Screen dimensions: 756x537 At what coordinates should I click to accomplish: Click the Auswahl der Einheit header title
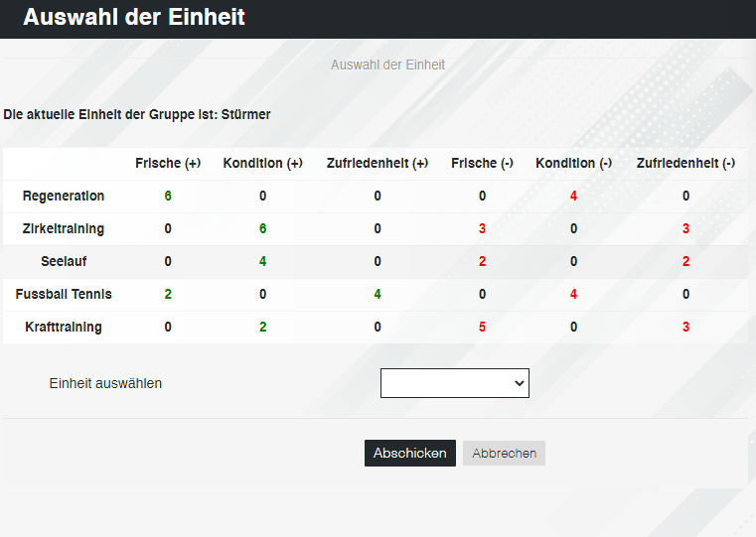(x=134, y=17)
